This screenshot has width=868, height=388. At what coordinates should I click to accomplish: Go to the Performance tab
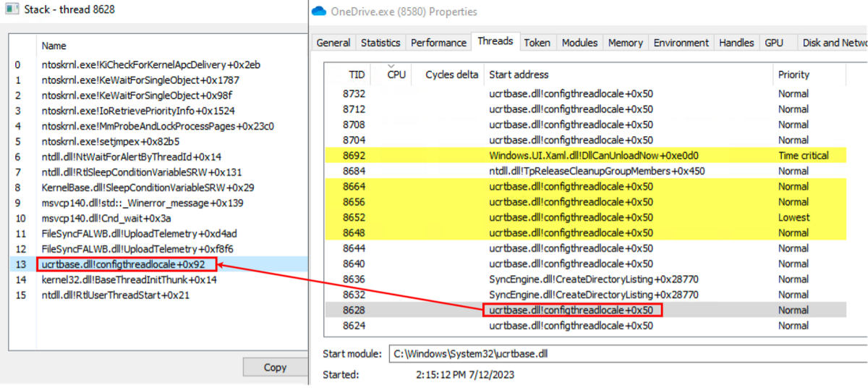(438, 43)
